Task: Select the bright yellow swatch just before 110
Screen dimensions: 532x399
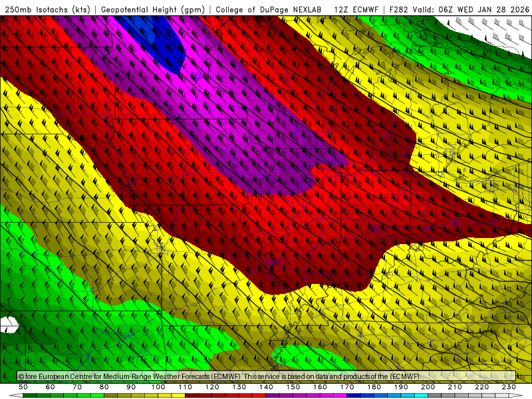Action: point(178,396)
